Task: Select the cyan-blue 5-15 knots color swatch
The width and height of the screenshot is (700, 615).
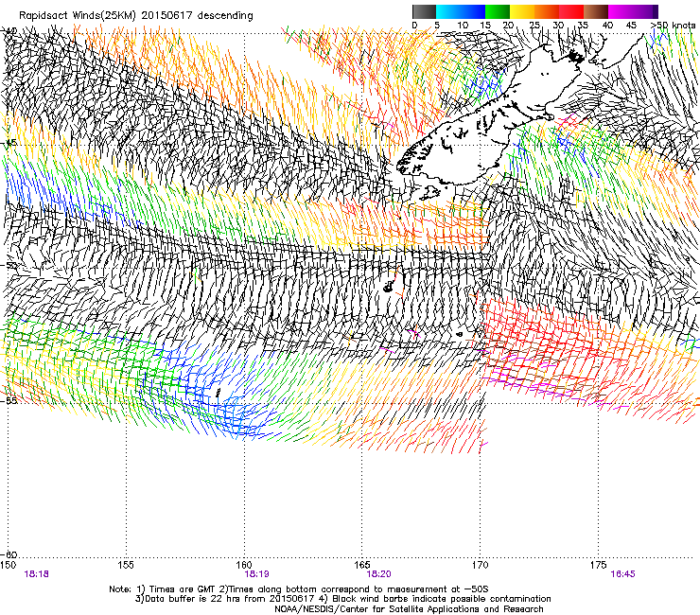Action: coord(461,11)
